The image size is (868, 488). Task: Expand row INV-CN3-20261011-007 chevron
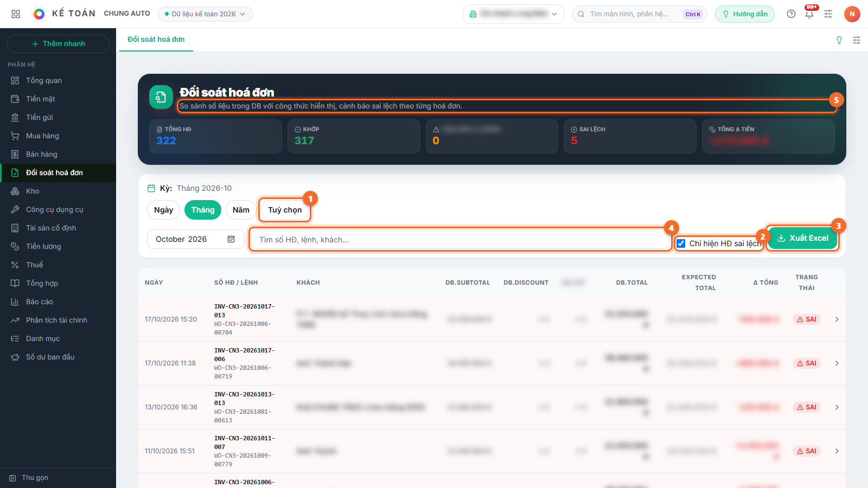point(837,451)
